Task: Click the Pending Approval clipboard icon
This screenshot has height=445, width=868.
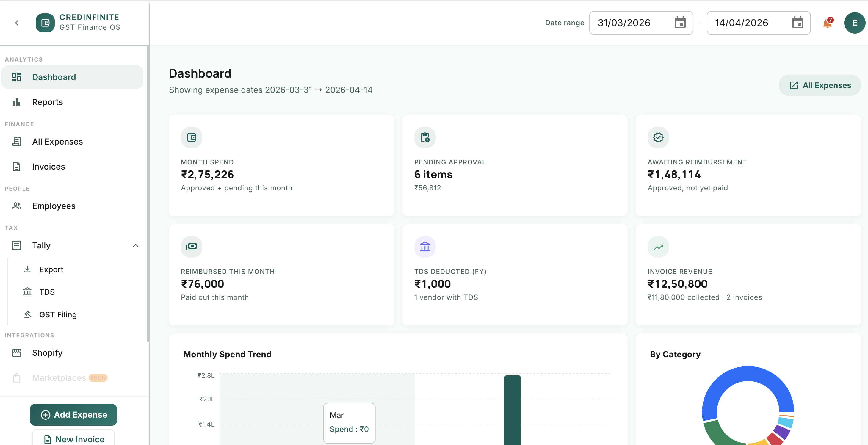Action: [425, 137]
